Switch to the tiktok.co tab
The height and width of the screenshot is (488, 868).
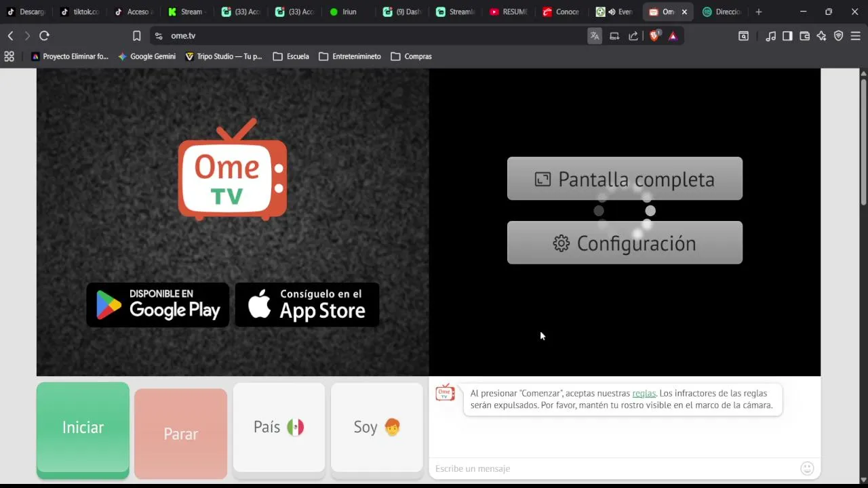pyautogui.click(x=80, y=12)
